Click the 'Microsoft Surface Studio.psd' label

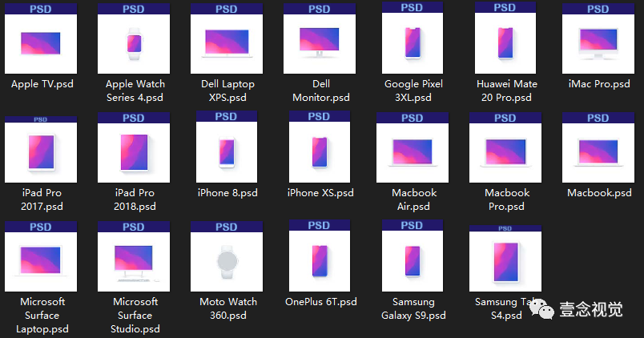pyautogui.click(x=135, y=316)
